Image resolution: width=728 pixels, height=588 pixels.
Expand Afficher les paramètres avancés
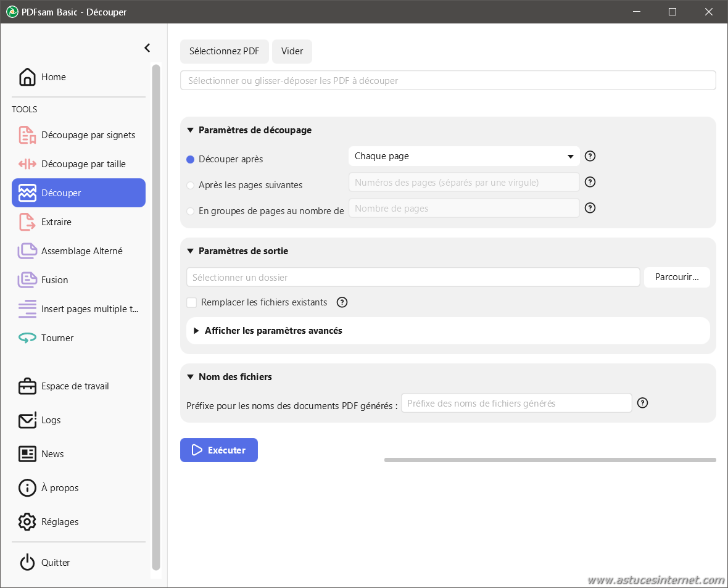(x=273, y=331)
